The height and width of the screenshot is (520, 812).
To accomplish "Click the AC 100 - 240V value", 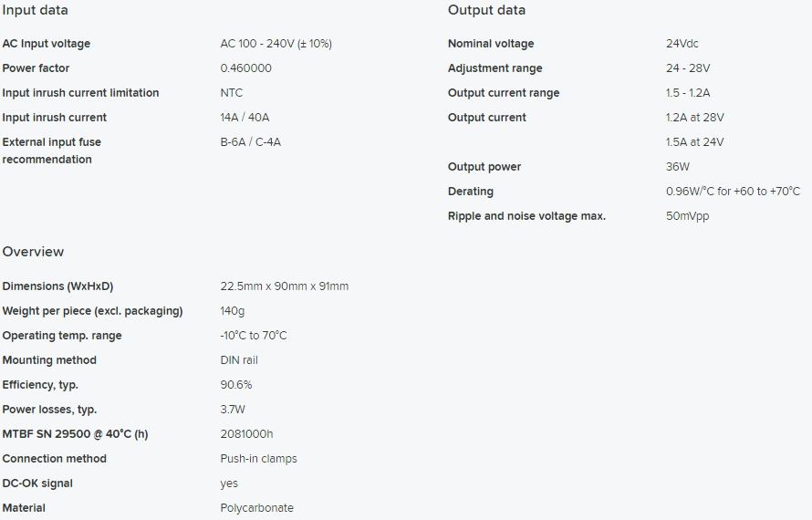I will [x=276, y=44].
